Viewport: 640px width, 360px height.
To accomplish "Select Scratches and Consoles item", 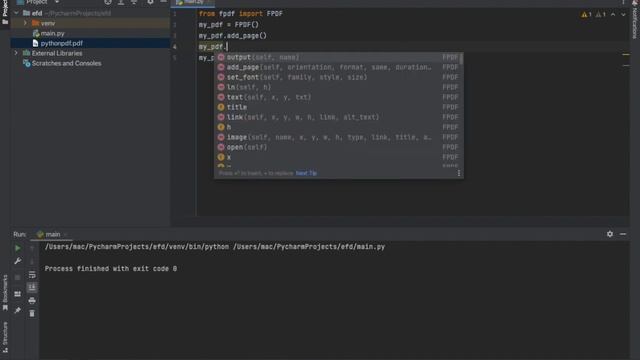I will (67, 63).
